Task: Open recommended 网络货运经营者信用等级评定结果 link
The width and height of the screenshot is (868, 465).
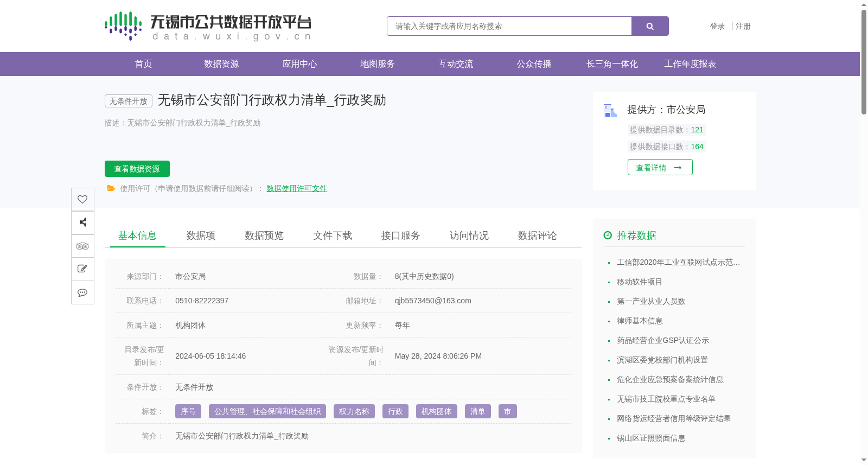Action: coord(674,418)
